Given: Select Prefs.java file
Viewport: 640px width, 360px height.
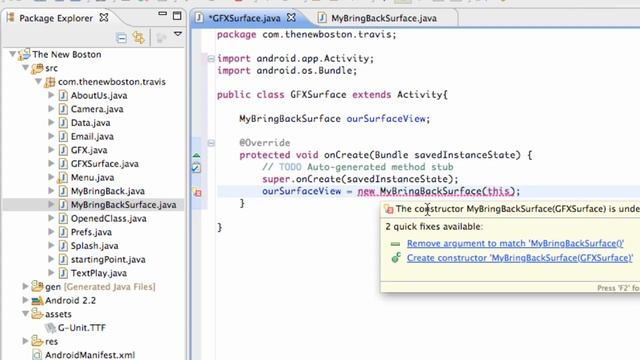Looking at the screenshot, I should tap(91, 232).
